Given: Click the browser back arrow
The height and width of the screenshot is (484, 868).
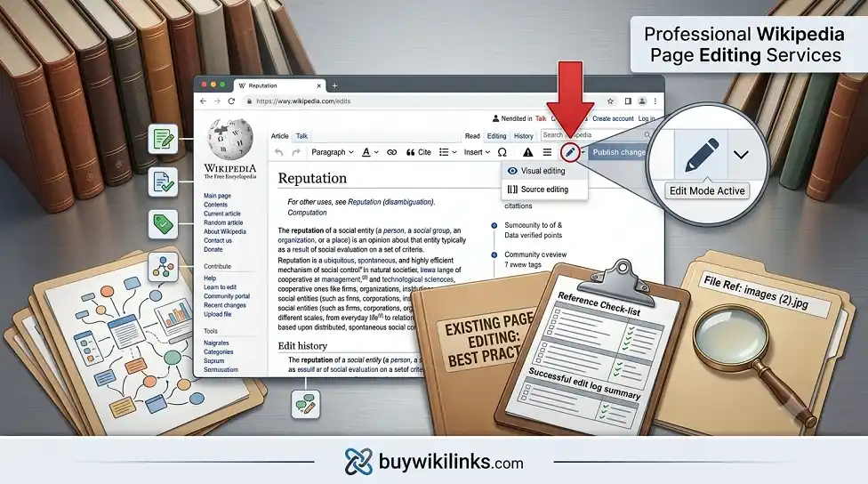Looking at the screenshot, I should click(x=203, y=101).
